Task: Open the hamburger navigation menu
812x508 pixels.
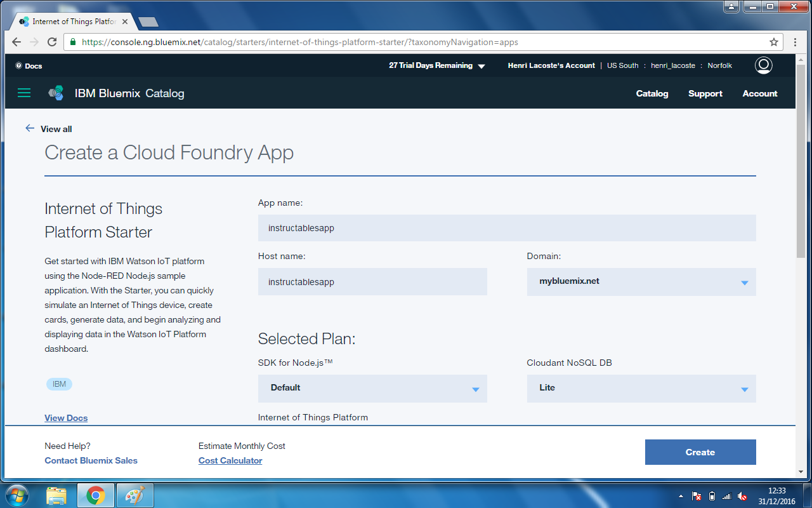Action: pyautogui.click(x=24, y=93)
